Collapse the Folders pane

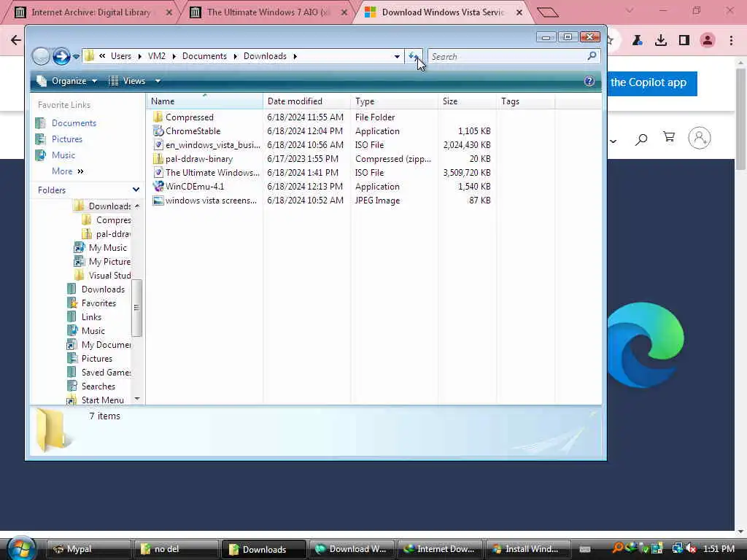tap(136, 190)
